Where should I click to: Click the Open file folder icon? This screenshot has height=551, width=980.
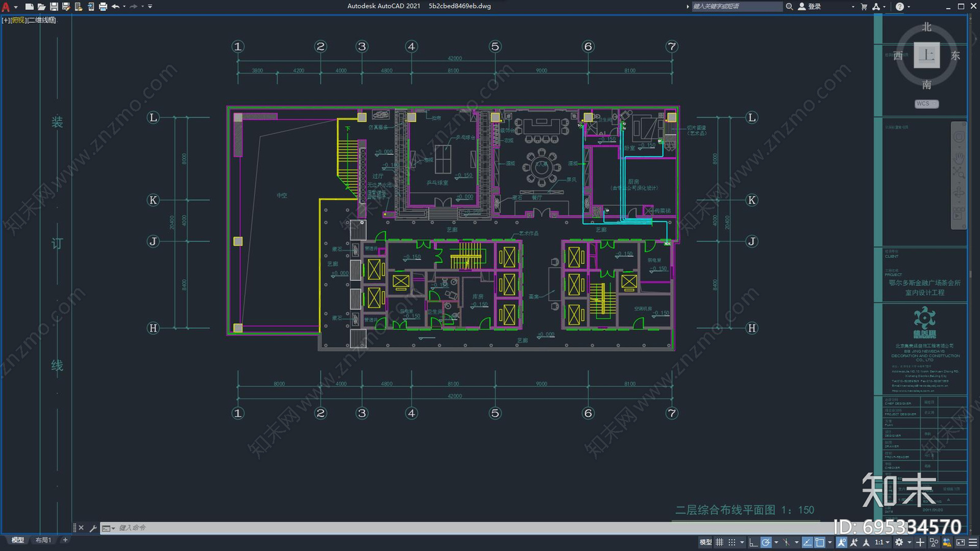41,7
